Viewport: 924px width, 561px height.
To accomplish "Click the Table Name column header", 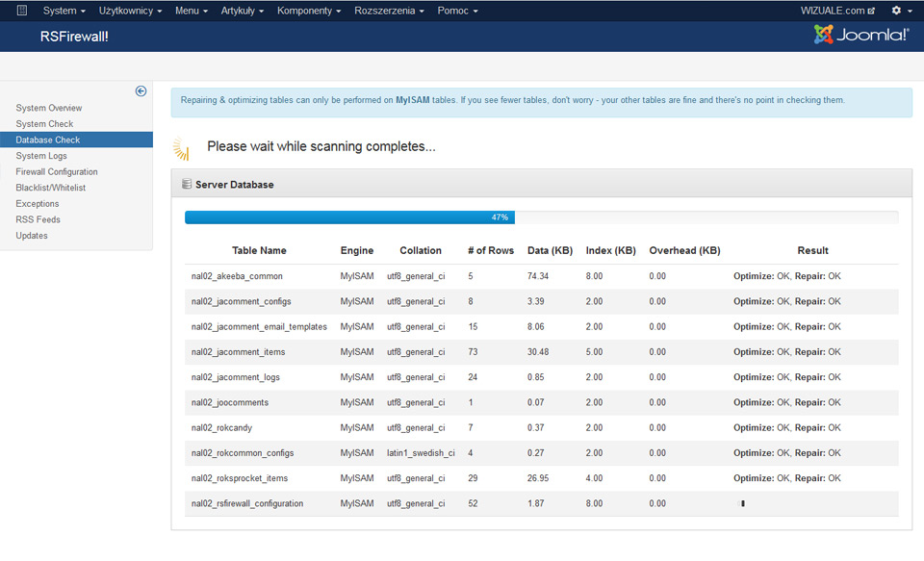I will pyautogui.click(x=259, y=250).
